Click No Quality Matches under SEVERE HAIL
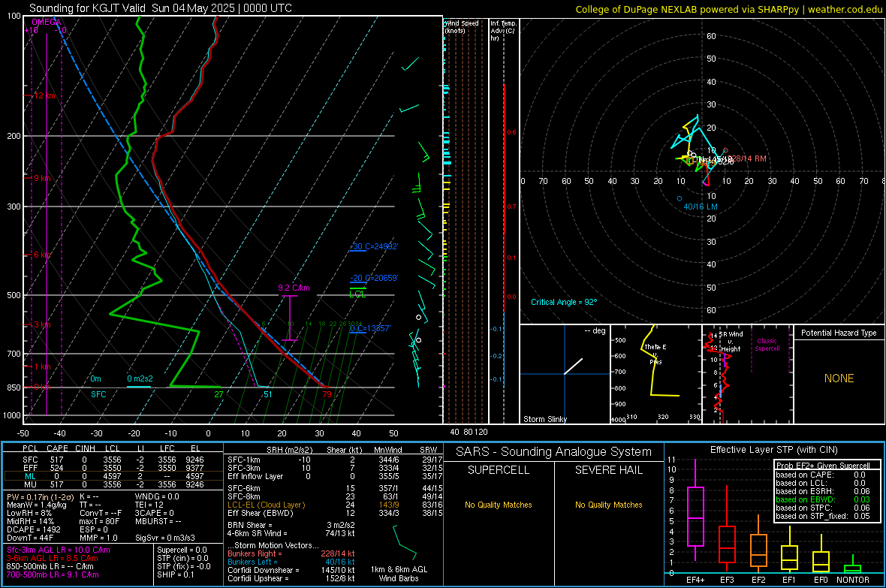Image resolution: width=886 pixels, height=588 pixels. pos(608,505)
